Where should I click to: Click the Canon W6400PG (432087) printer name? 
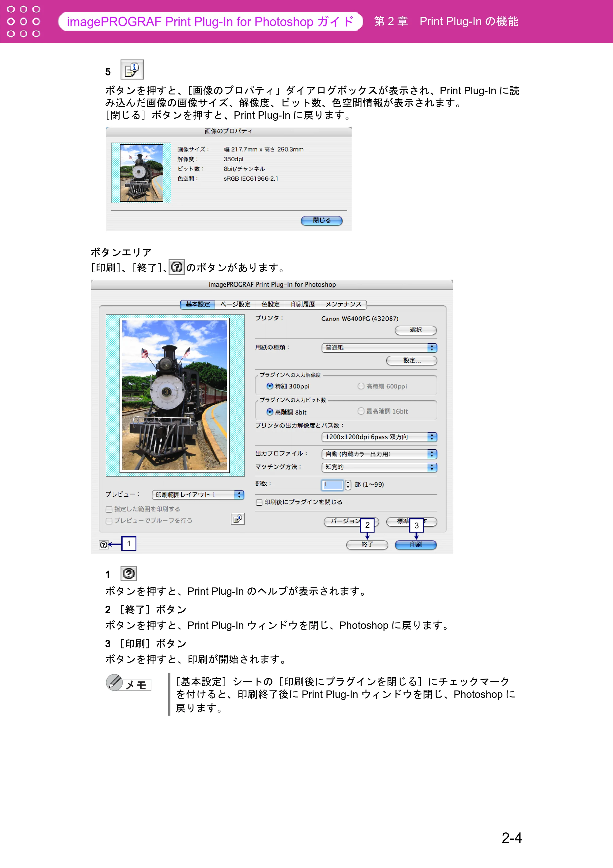click(x=360, y=319)
